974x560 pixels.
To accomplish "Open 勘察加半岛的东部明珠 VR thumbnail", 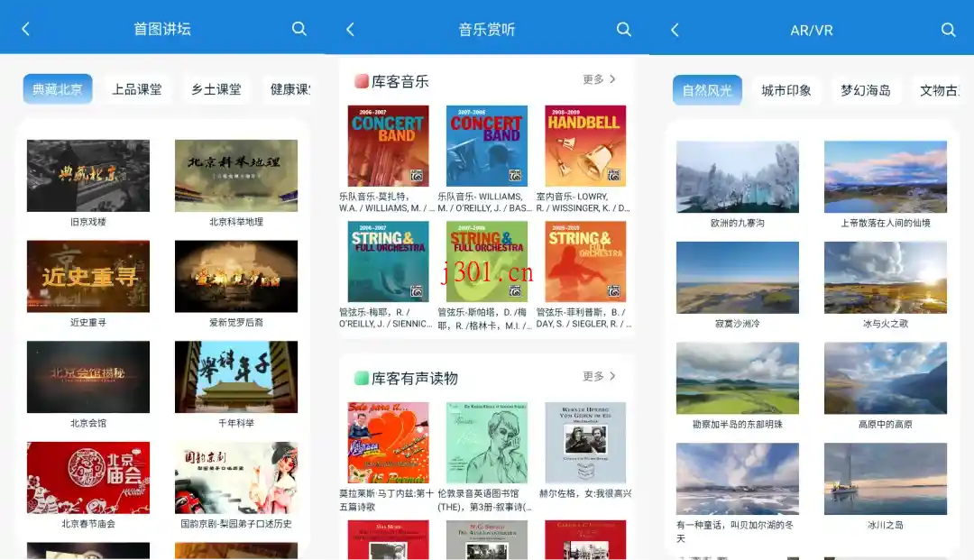I will pos(738,378).
